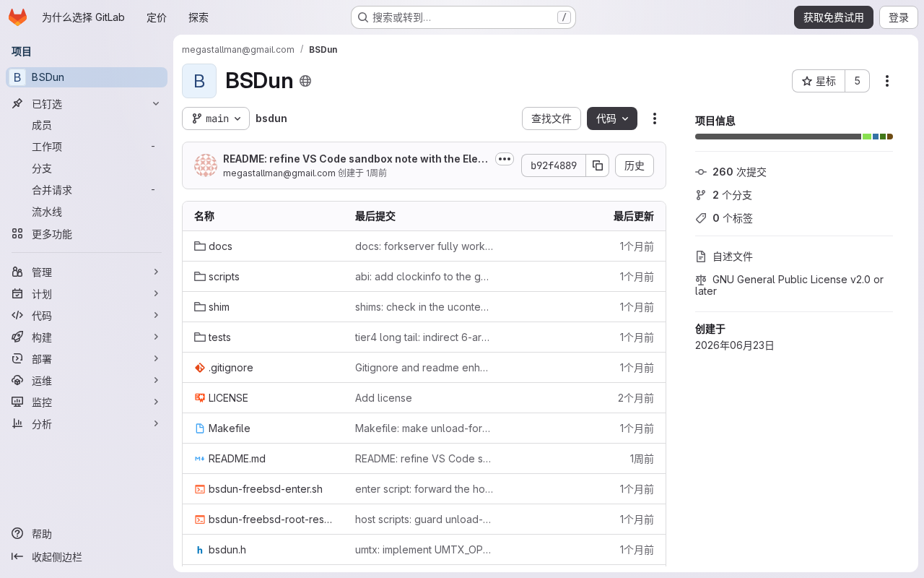Open 更多功能 in the sidebar
Screen dimensions: 924x578
click(87, 234)
